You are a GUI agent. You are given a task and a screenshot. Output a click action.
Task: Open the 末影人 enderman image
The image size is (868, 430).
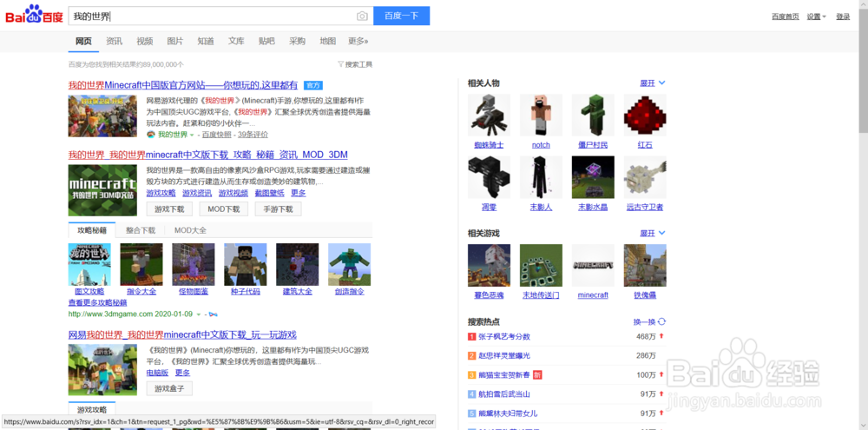coord(541,177)
